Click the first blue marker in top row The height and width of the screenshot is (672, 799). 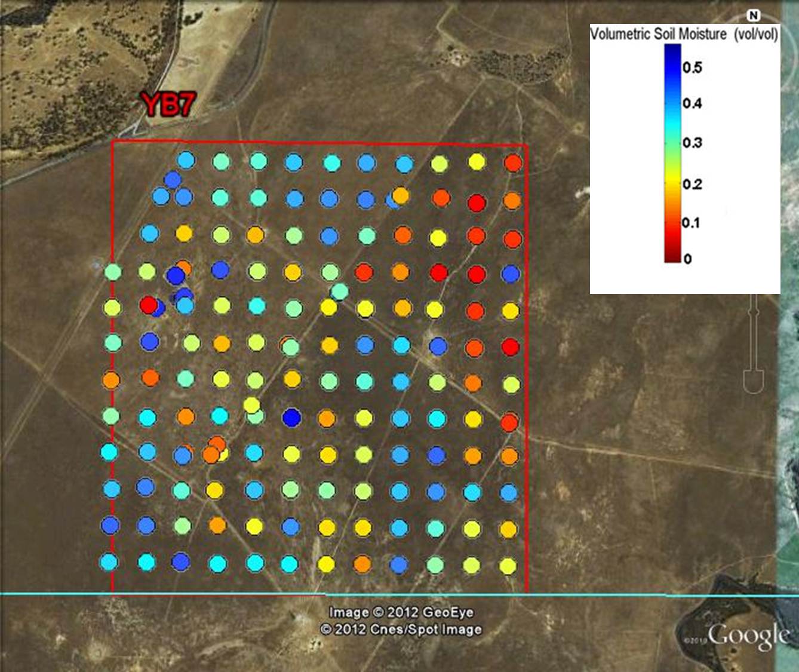(x=186, y=160)
